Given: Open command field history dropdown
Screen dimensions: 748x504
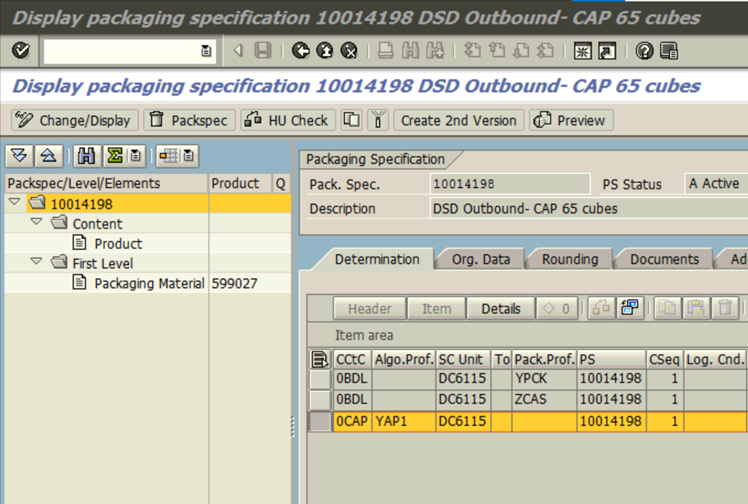Looking at the screenshot, I should point(206,51).
